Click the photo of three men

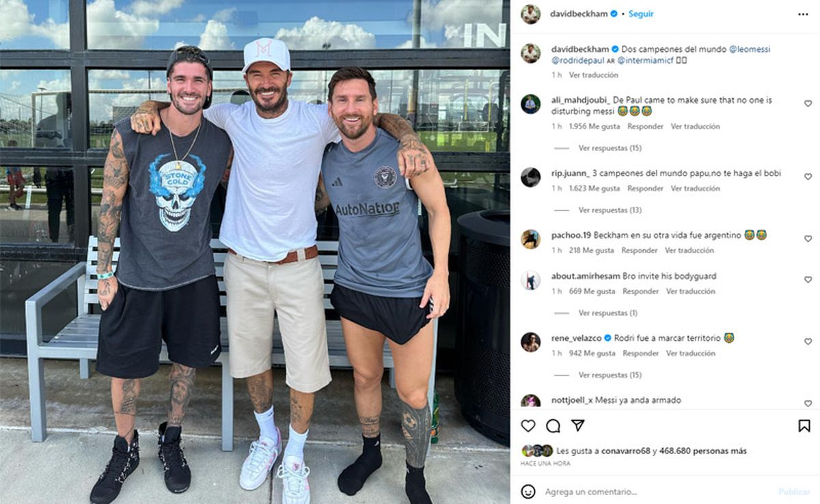point(255,252)
